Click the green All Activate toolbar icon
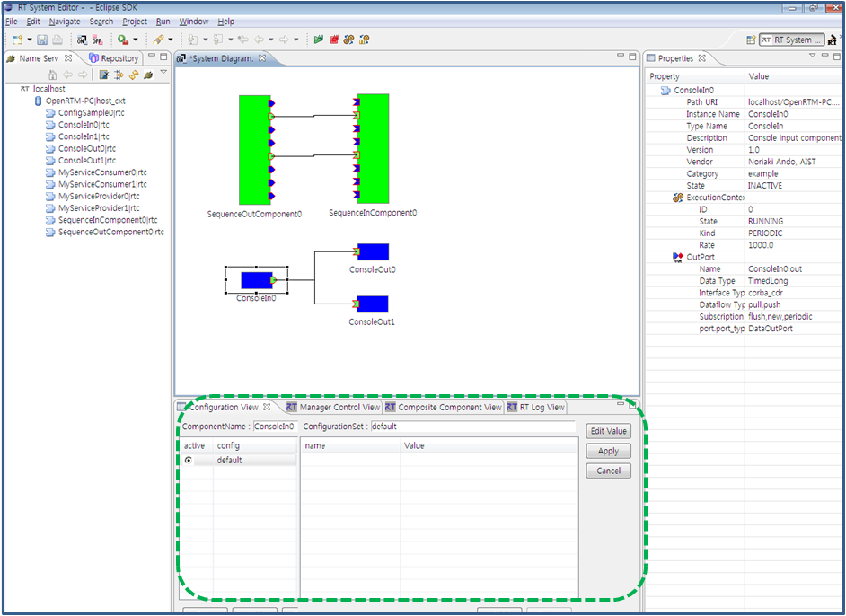 coord(318,39)
